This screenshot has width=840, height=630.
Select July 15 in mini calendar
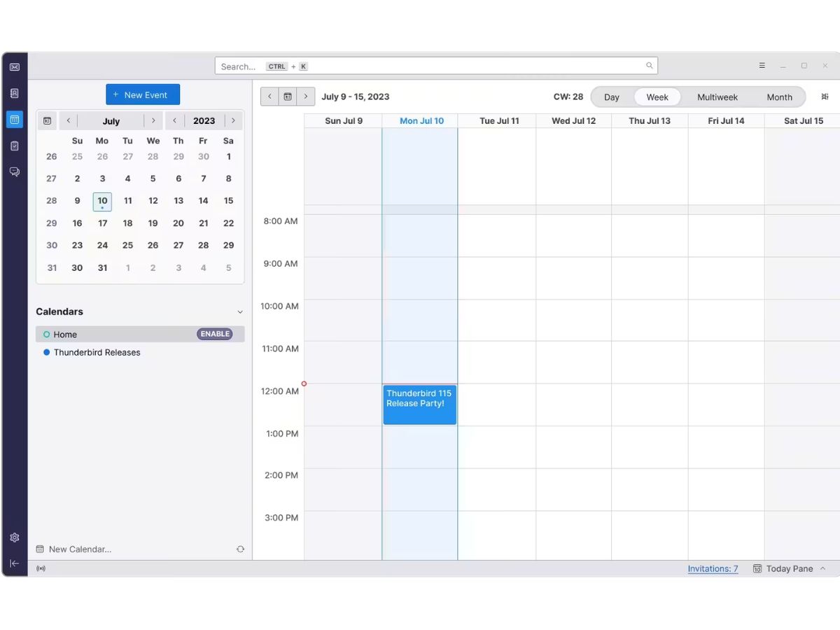228,201
